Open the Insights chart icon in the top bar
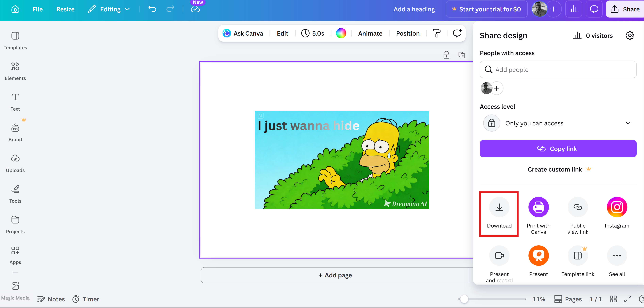The width and height of the screenshot is (644, 308). (574, 9)
